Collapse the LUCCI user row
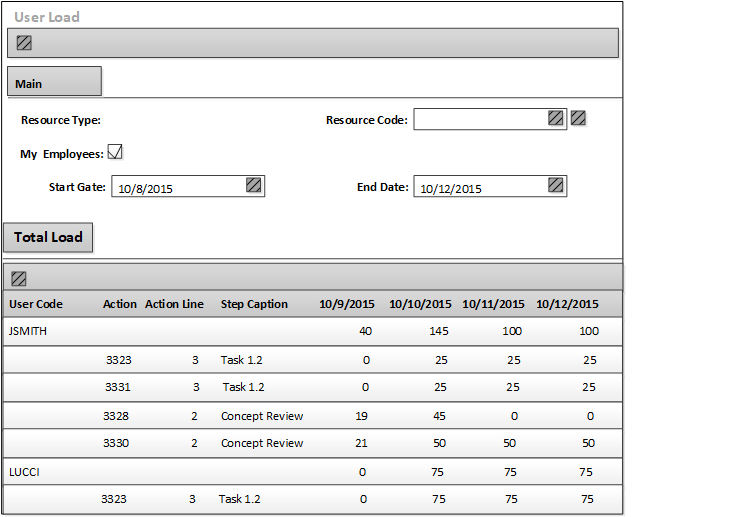This screenshot has width=731, height=517. [x=24, y=472]
